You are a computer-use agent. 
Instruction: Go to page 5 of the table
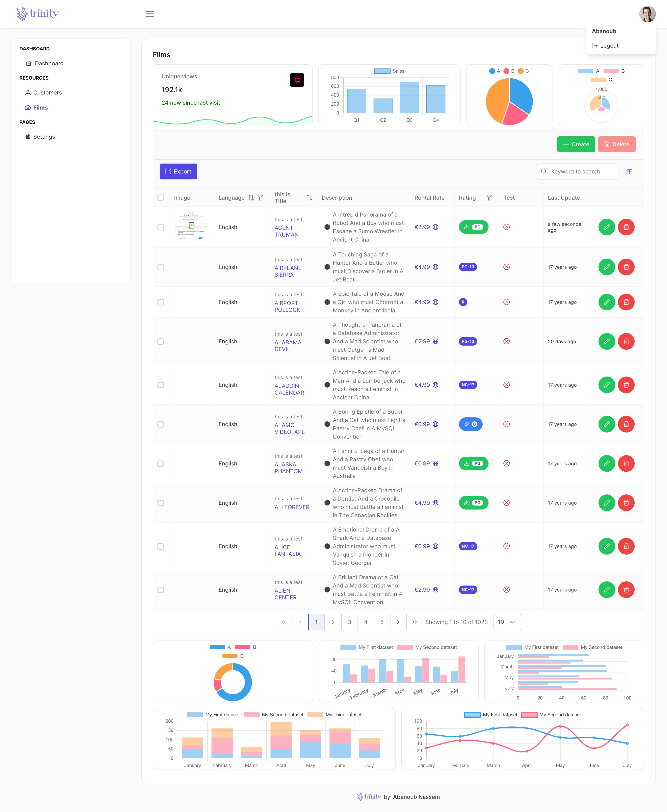382,622
